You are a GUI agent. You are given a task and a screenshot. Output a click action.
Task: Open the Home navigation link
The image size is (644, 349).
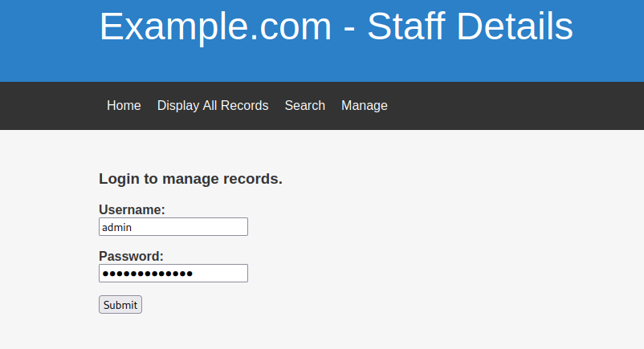click(124, 106)
